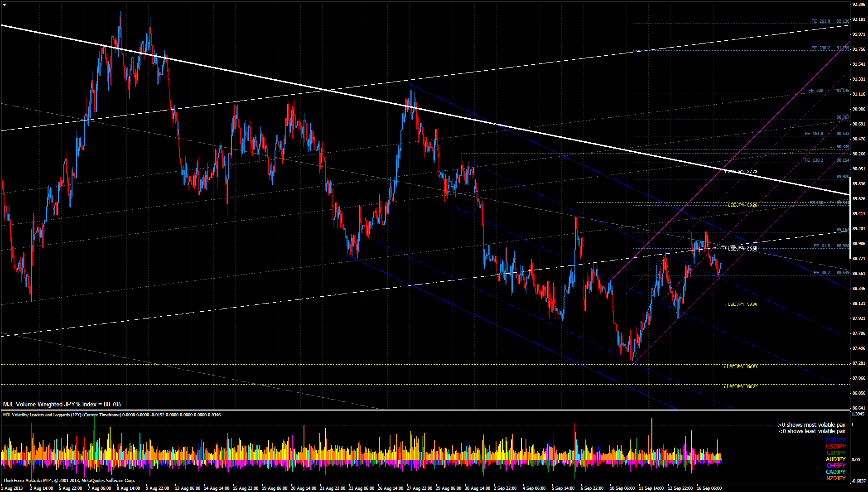Click the FE 261.8 Fibonacci expansion label
This screenshot has height=492, width=868.
click(x=820, y=21)
